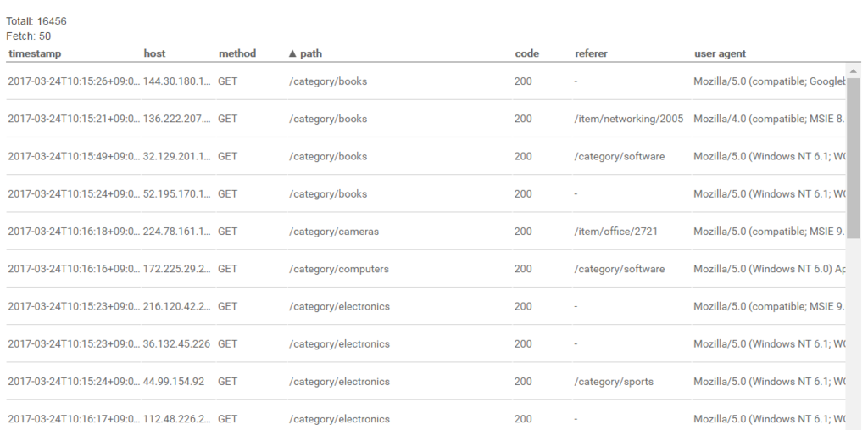Screen dimensions: 868x430
Task: Click the Totall: 16456 count label
Action: tap(36, 21)
